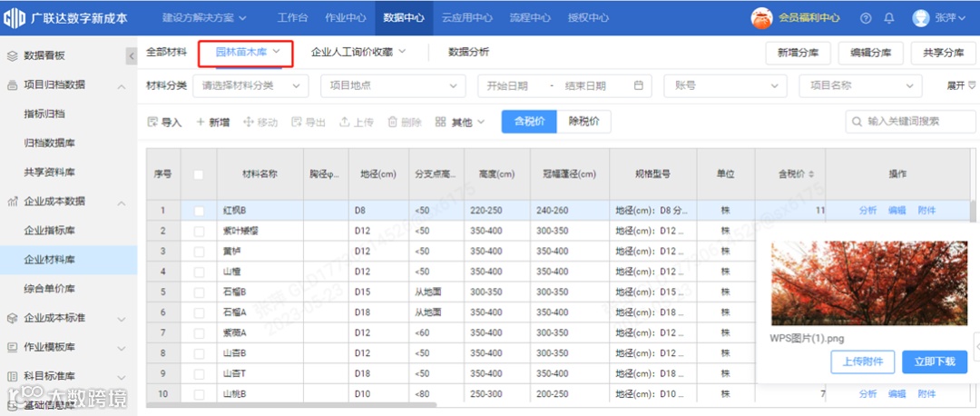Click the 删除 trash toolbar button
The image size is (980, 416).
click(x=405, y=122)
